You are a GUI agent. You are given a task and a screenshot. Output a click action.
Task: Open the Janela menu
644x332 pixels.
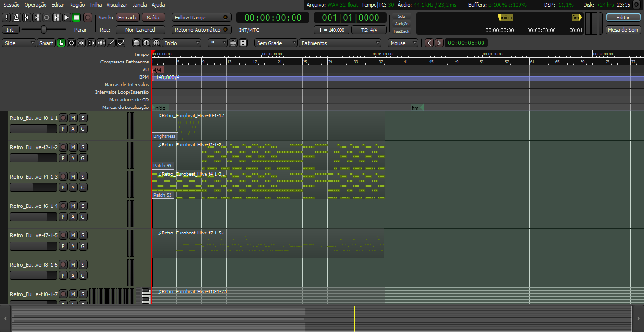pyautogui.click(x=140, y=4)
